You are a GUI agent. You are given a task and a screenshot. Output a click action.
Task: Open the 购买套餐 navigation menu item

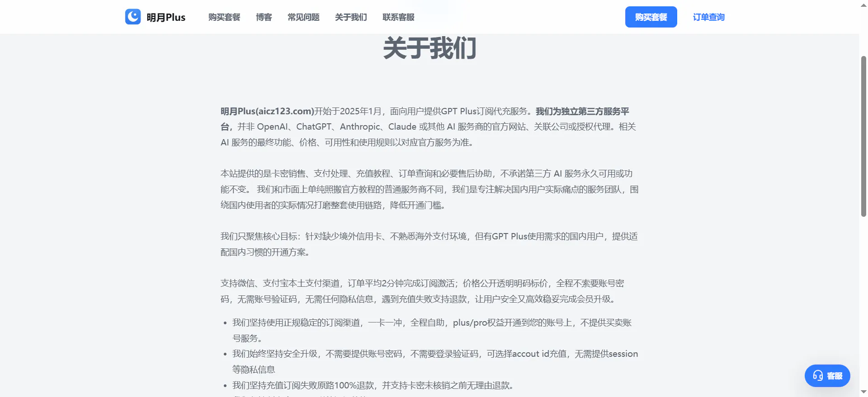click(224, 17)
